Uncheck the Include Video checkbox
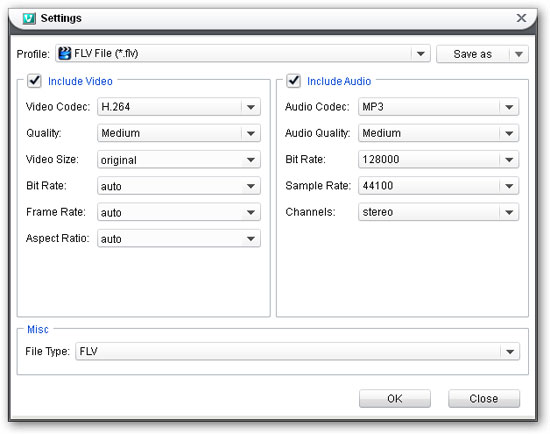The height and width of the screenshot is (434, 550). click(x=34, y=81)
